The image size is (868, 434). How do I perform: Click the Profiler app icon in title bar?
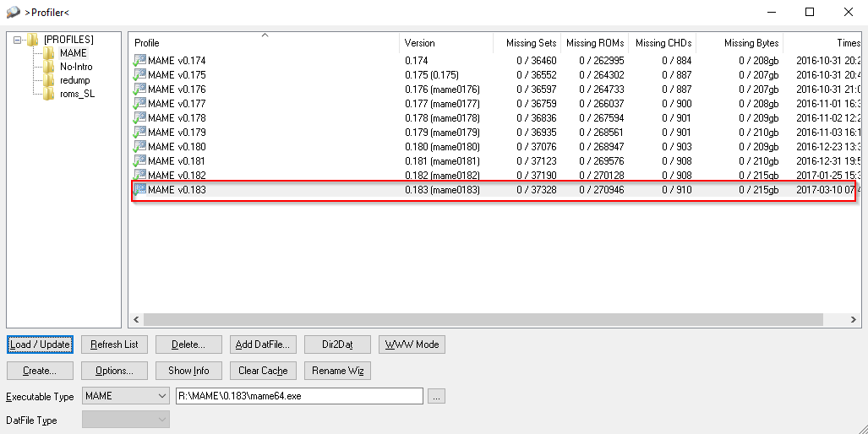[14, 12]
